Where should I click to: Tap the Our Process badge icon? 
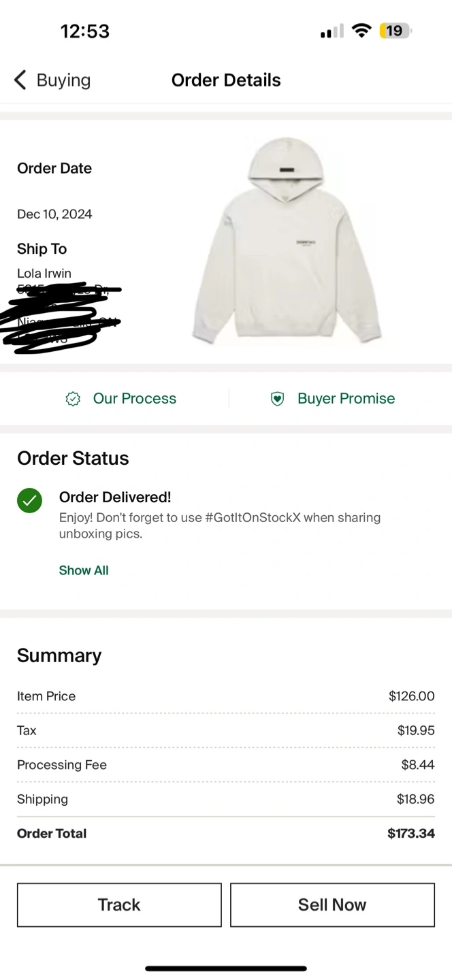tap(73, 399)
